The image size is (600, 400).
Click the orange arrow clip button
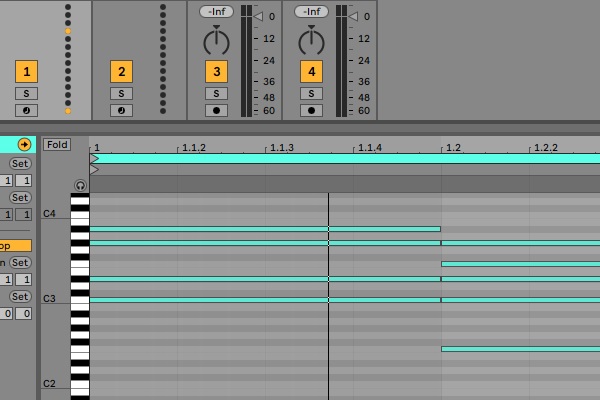click(x=24, y=145)
